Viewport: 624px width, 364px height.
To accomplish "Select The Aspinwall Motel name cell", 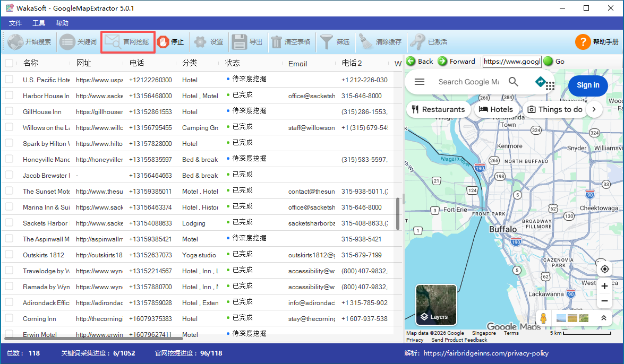I will coord(46,239).
